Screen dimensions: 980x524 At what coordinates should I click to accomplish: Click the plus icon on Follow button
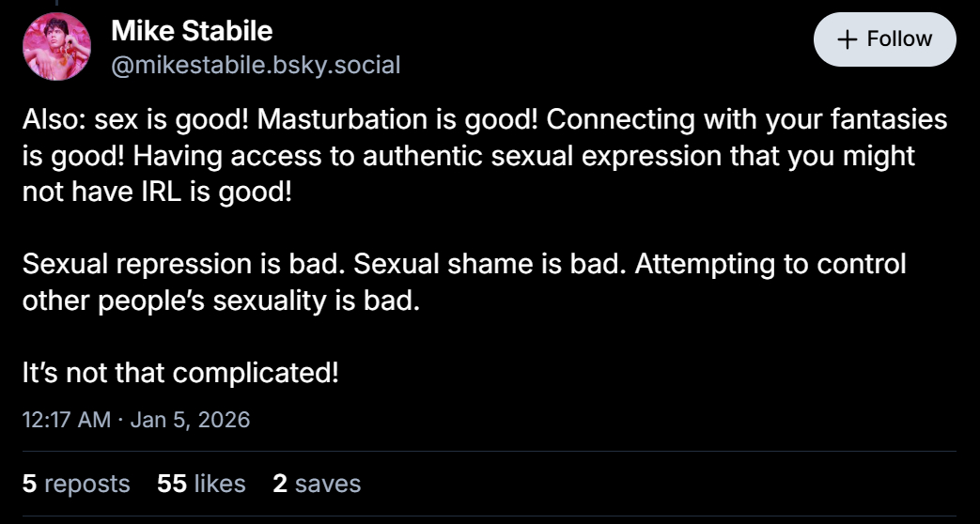[x=848, y=39]
